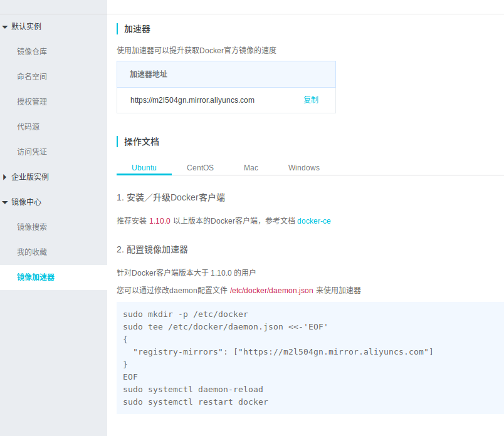The image size is (504, 436).
Task: Click the /etc/docker/daemon.json path text
Action: [x=271, y=291]
